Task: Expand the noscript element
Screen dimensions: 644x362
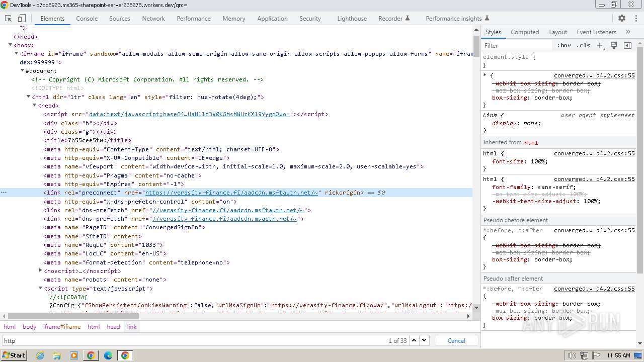Action: coord(40,270)
